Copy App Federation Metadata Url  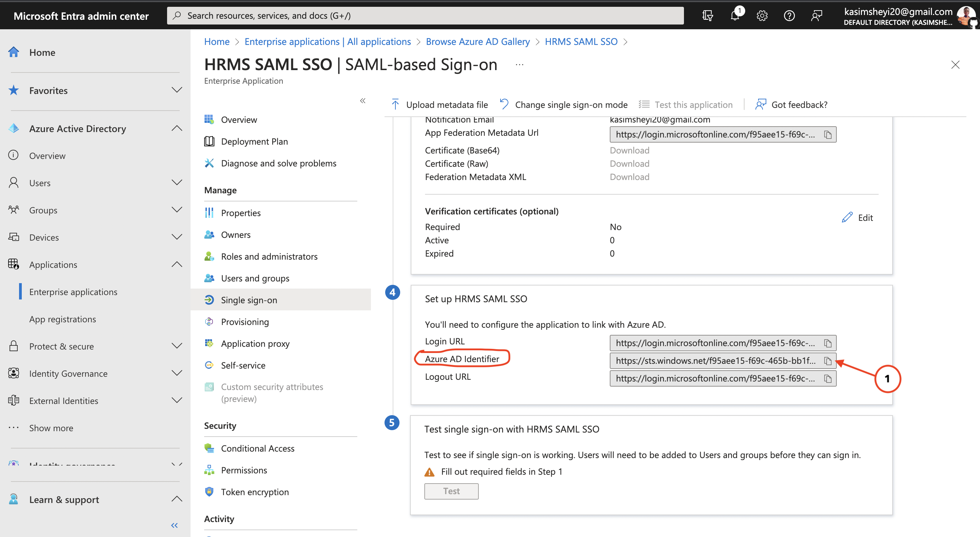(828, 135)
